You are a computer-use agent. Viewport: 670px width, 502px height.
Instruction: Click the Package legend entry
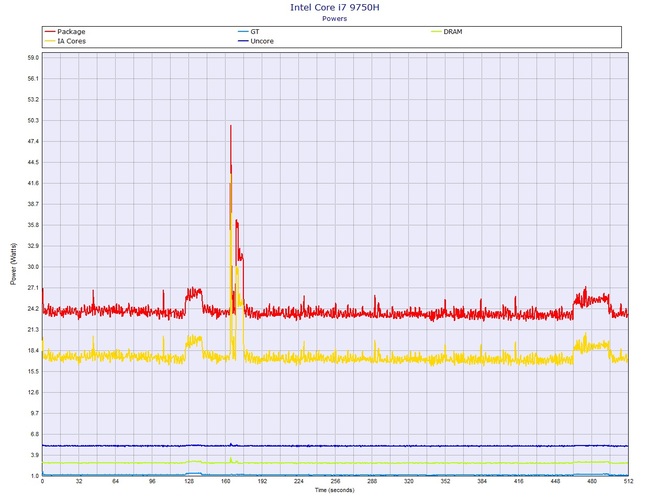[65, 32]
